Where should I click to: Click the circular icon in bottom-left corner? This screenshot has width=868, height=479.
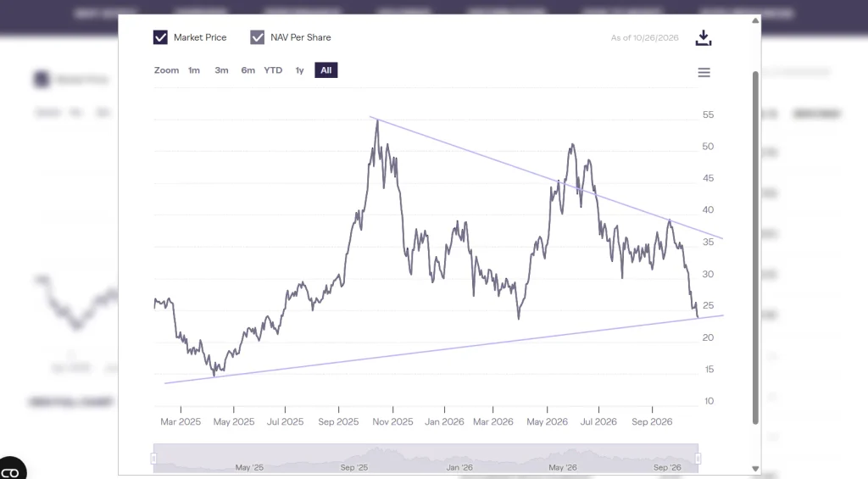tap(11, 469)
